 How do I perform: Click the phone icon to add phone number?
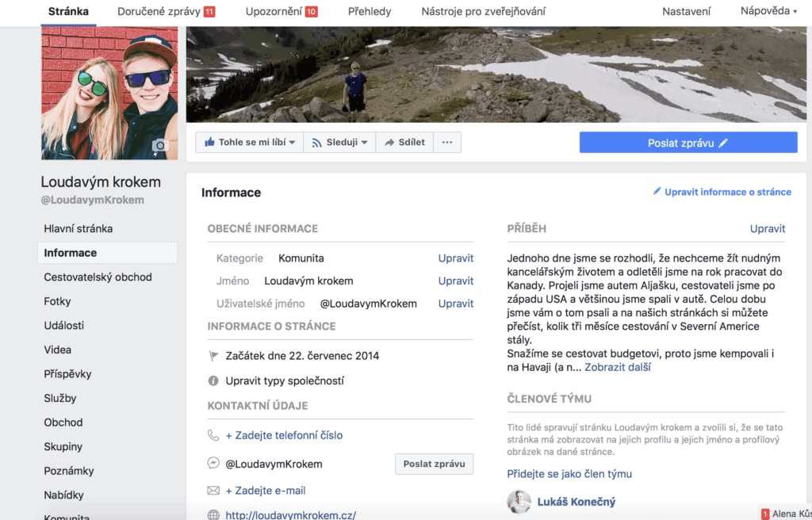pos(213,435)
